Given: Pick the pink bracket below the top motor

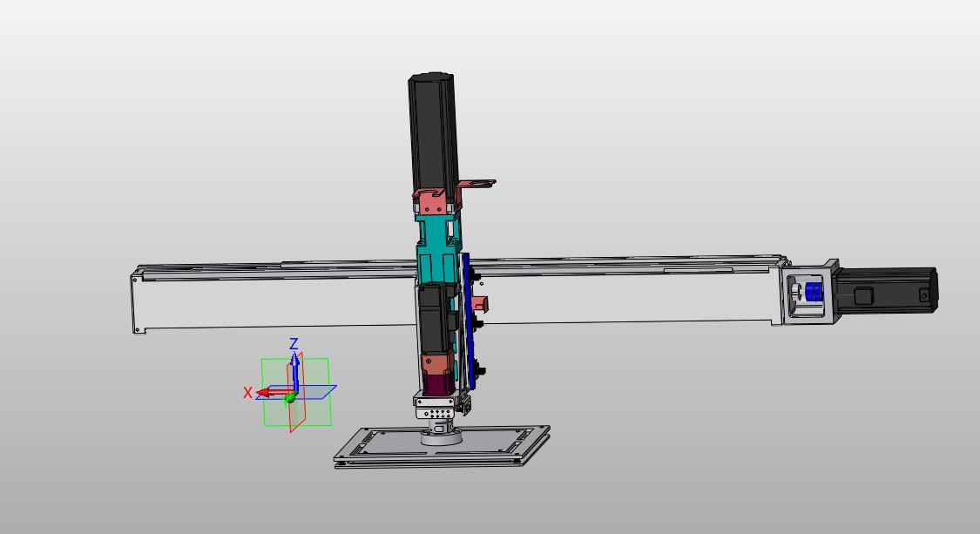Looking at the screenshot, I should pos(431,200).
